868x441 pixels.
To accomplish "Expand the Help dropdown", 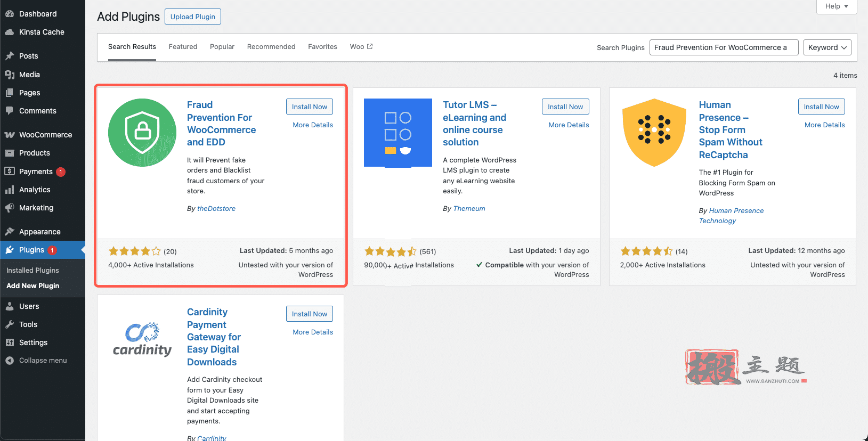I will click(x=837, y=6).
